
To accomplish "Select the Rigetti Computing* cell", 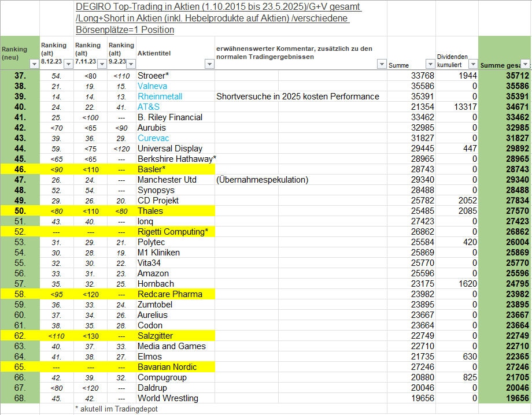I will [x=175, y=232].
